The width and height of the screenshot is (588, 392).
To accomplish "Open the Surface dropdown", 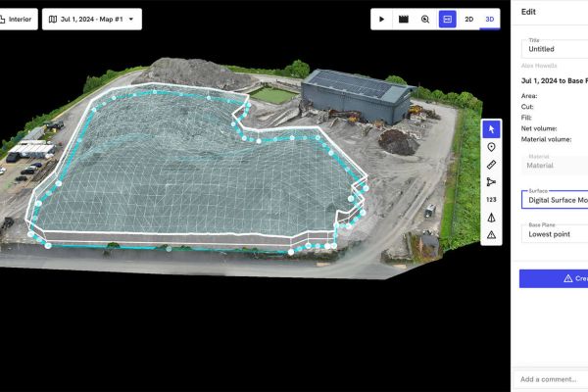I will click(x=555, y=199).
